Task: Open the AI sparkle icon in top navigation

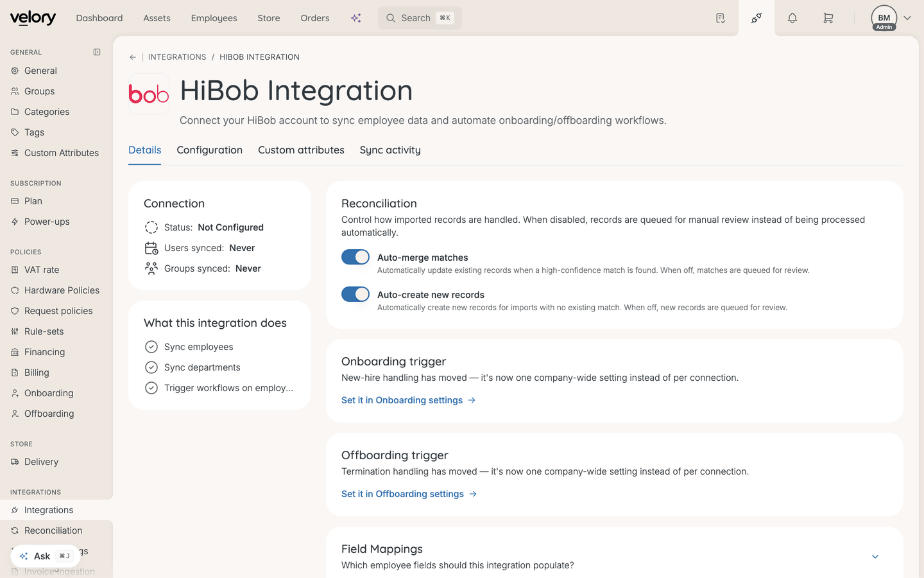Action: [356, 18]
